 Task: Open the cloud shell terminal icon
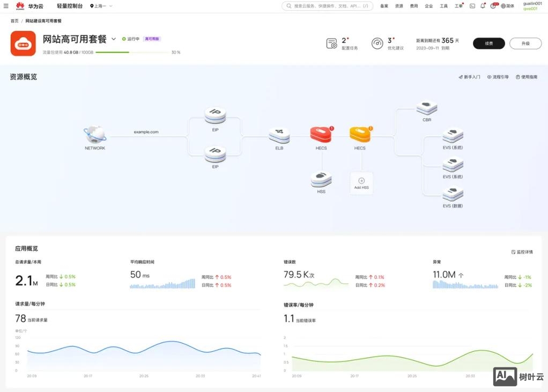472,6
